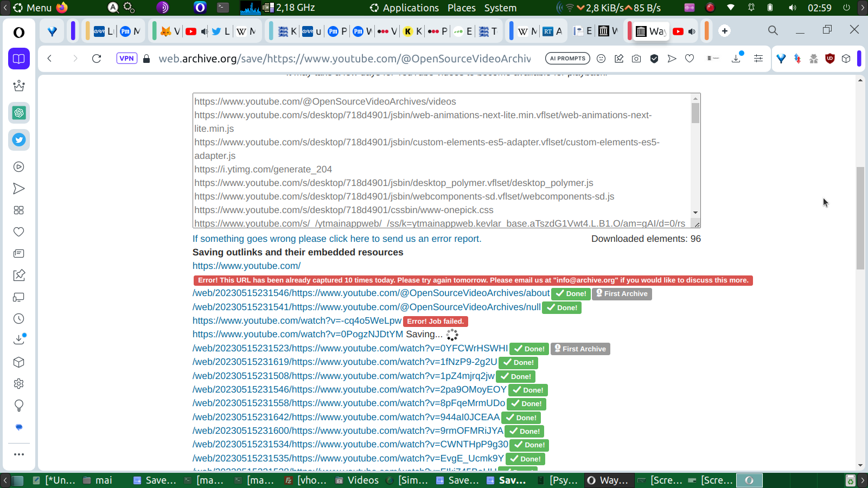Click the First Archive badge for OpenSourceVideoArchives/about
The height and width of the screenshot is (488, 868).
(x=622, y=294)
